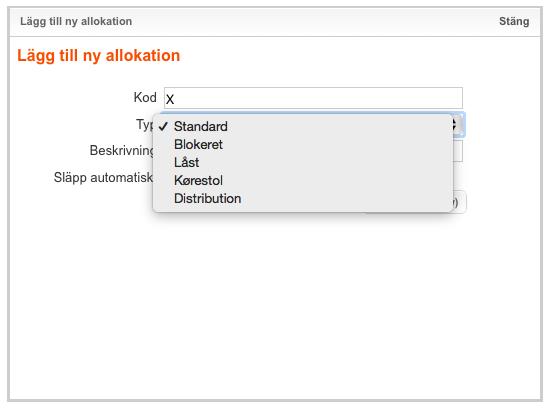Click the Typ select arrows icon
This screenshot has width=547, height=408.
pos(455,124)
